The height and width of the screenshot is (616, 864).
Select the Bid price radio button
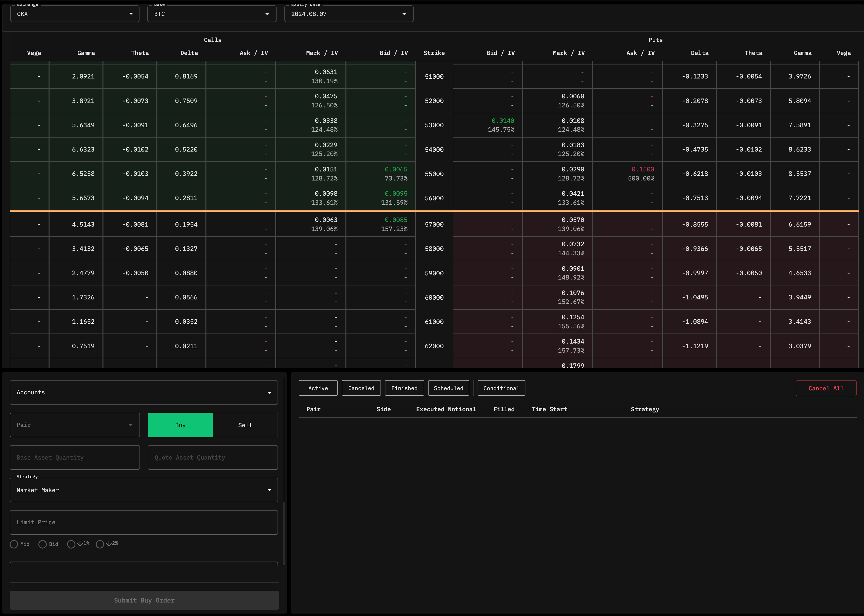[x=42, y=544]
